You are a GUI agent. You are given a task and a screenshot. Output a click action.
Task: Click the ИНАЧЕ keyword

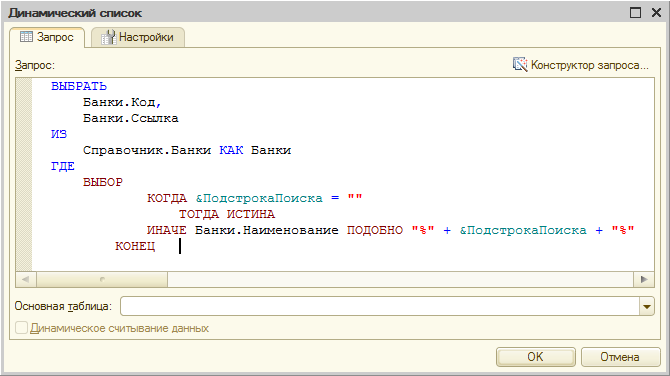coord(167,230)
